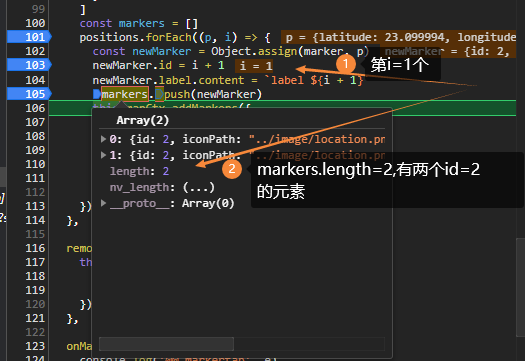Viewport: 525px width, 361px height.
Task: Expand array element 1 in the popup
Action: pyautogui.click(x=103, y=155)
